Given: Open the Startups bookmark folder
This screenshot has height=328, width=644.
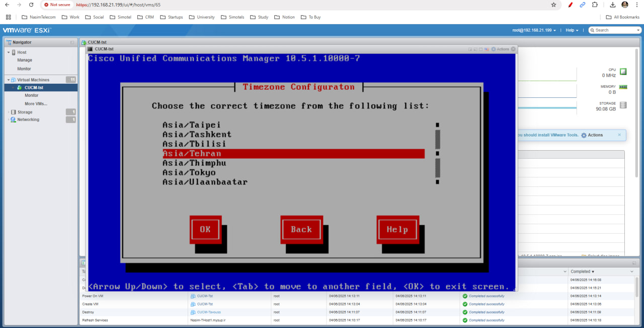Looking at the screenshot, I should coord(172,17).
